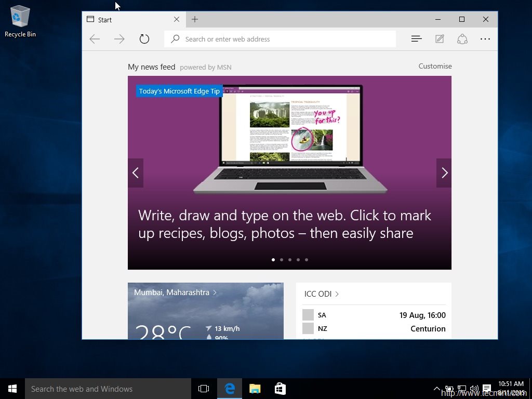Open Action Center from the system tray

coord(487,388)
